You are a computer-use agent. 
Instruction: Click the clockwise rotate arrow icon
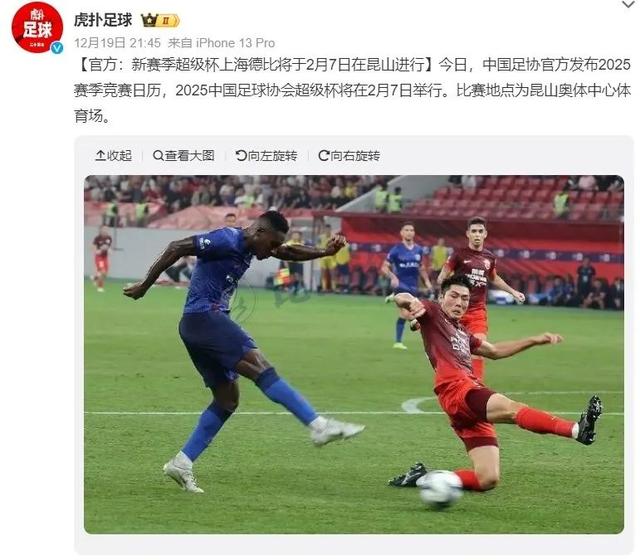(324, 156)
